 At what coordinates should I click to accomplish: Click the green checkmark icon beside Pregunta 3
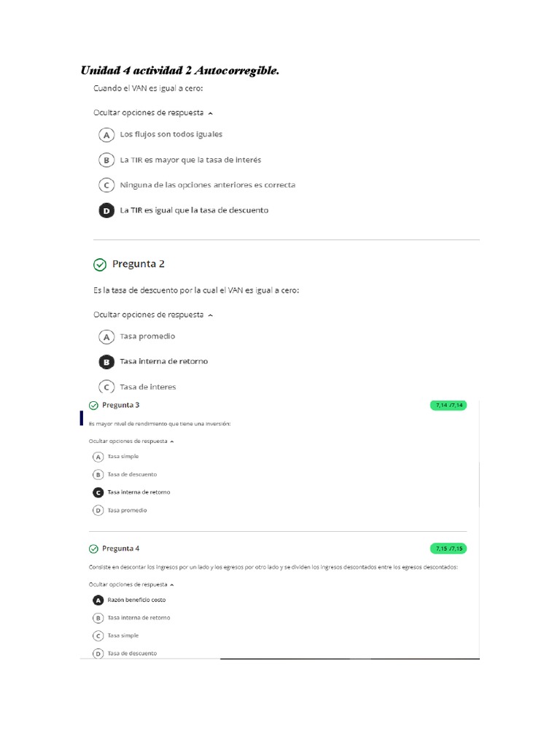click(93, 406)
